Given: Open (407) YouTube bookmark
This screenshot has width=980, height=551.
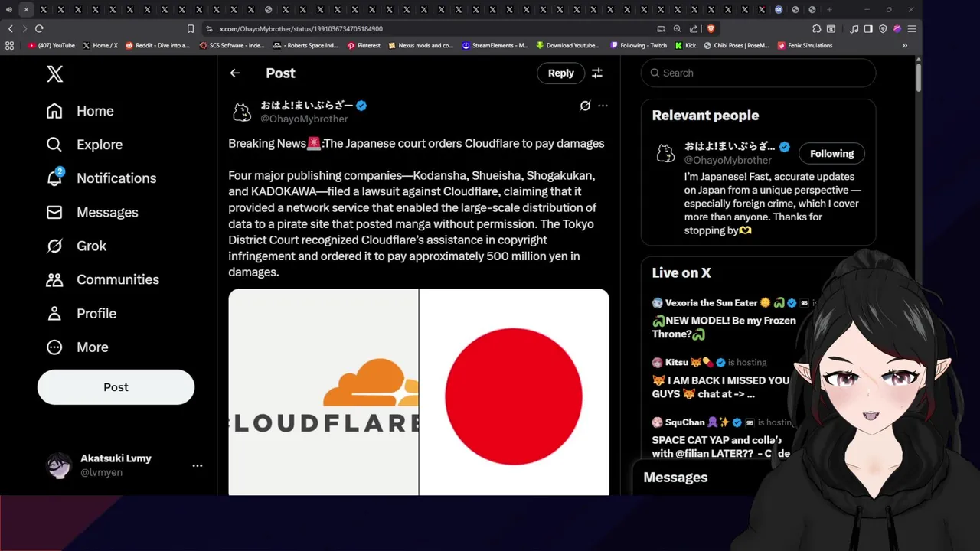Looking at the screenshot, I should tap(51, 45).
